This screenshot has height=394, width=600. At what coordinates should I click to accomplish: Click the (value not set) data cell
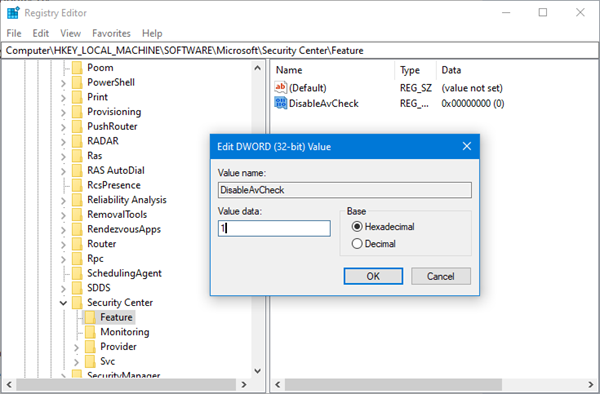(x=472, y=88)
